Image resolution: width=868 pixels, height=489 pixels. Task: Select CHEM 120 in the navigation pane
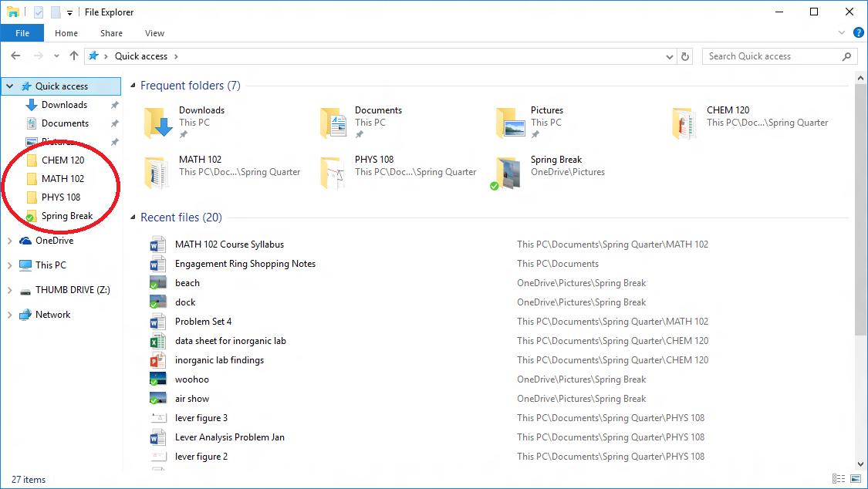(x=62, y=160)
